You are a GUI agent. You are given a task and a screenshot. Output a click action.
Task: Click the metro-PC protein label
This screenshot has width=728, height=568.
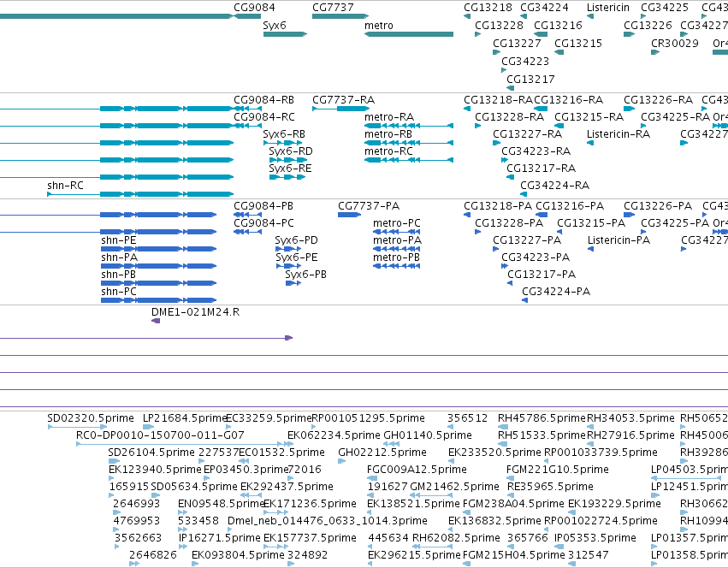point(396,223)
